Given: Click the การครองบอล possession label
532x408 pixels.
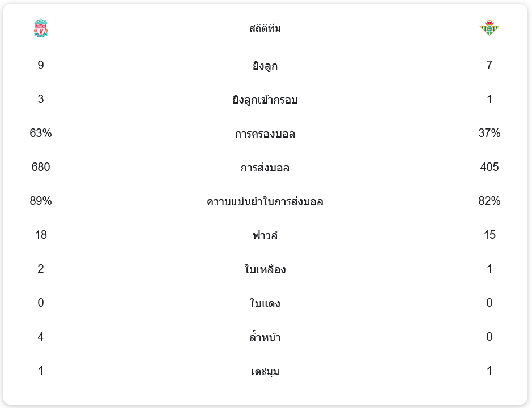Looking at the screenshot, I should [x=265, y=134].
